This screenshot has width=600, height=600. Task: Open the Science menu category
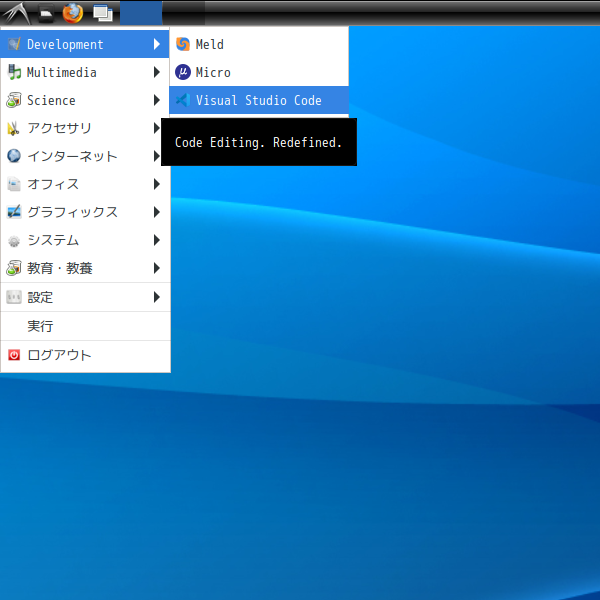(85, 100)
